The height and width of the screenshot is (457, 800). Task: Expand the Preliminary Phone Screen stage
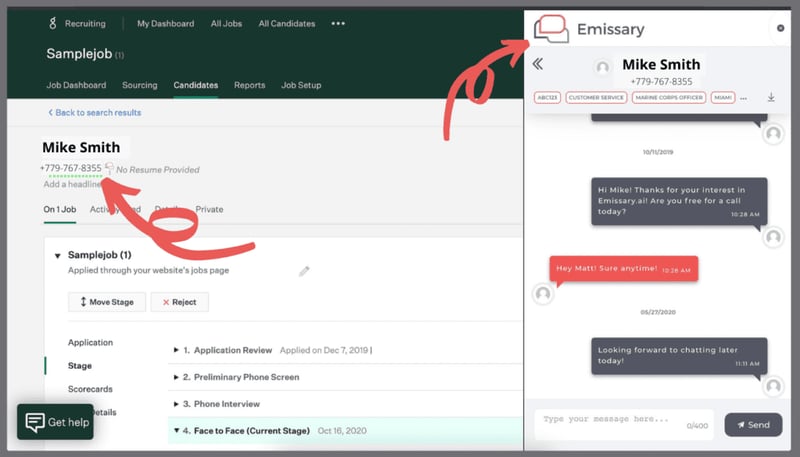coord(177,377)
